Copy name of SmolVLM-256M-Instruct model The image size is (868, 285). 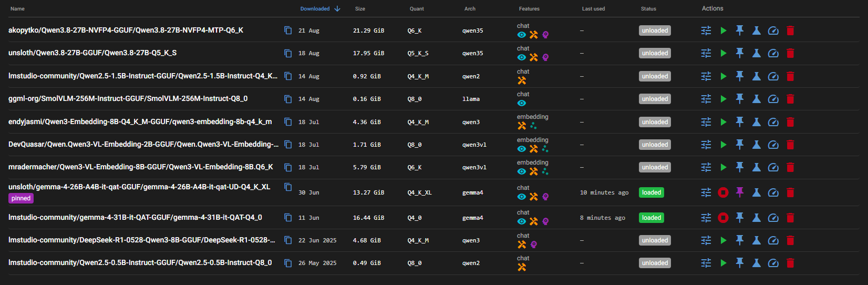click(288, 99)
